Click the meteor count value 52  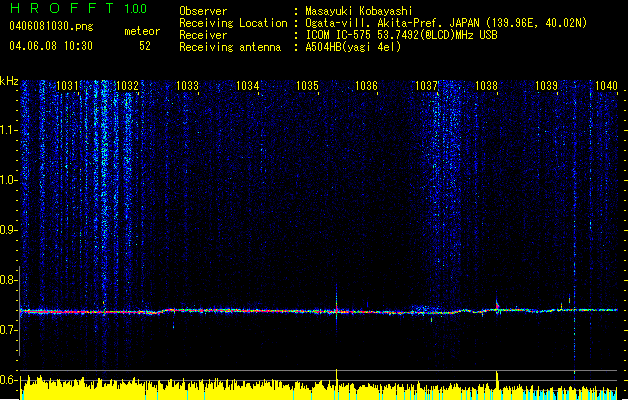145,46
